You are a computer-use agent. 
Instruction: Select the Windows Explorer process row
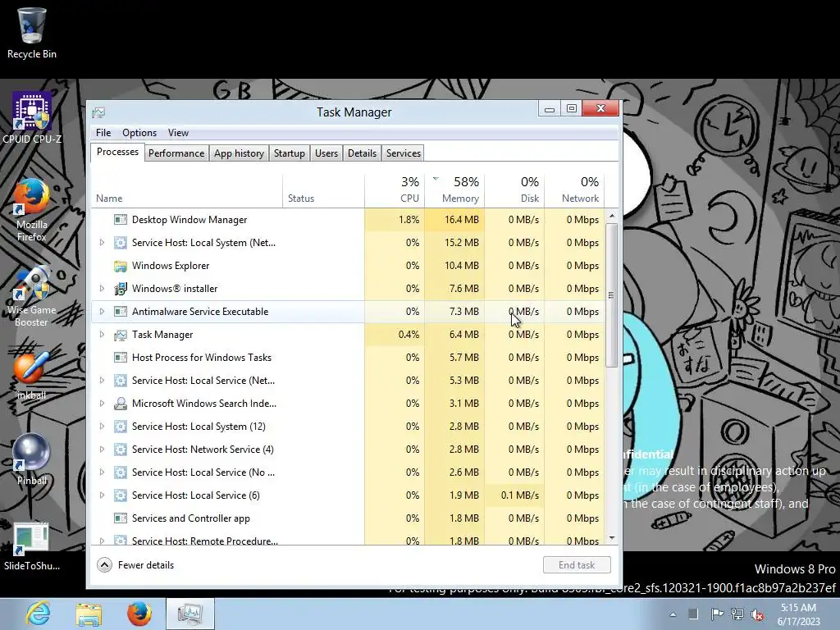tap(348, 266)
